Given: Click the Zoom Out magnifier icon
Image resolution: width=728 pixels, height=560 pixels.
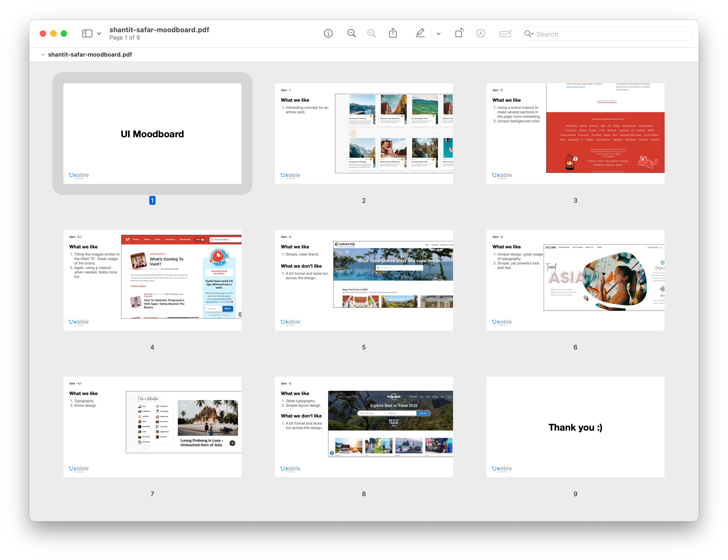Looking at the screenshot, I should click(x=351, y=33).
